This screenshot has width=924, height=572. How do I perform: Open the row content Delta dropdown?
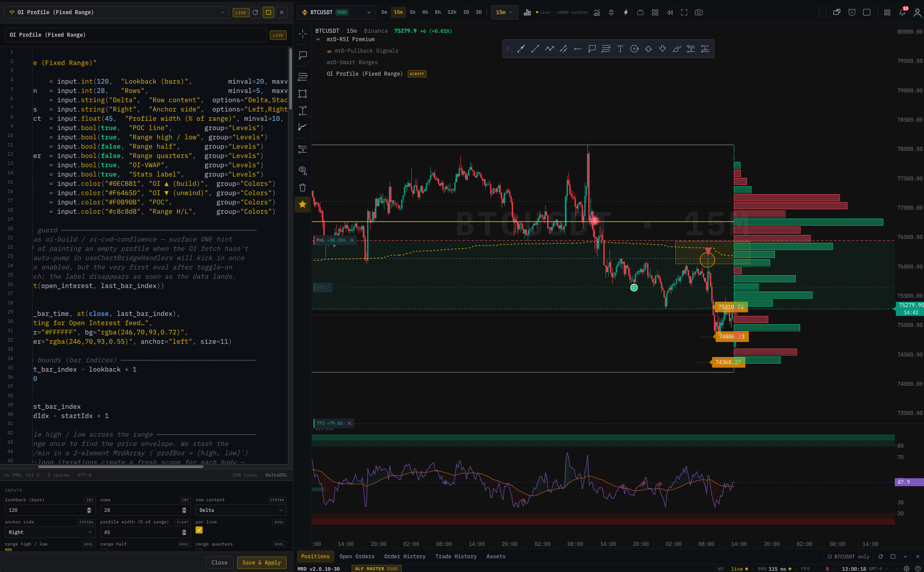tap(241, 510)
